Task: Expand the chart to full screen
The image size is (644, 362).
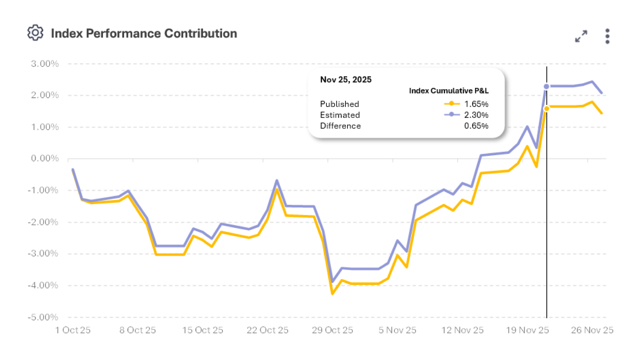Action: tap(581, 36)
